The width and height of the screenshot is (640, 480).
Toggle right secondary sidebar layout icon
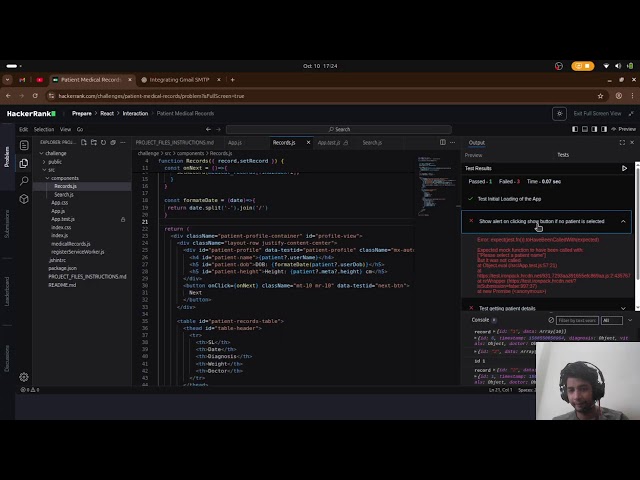[x=594, y=129]
